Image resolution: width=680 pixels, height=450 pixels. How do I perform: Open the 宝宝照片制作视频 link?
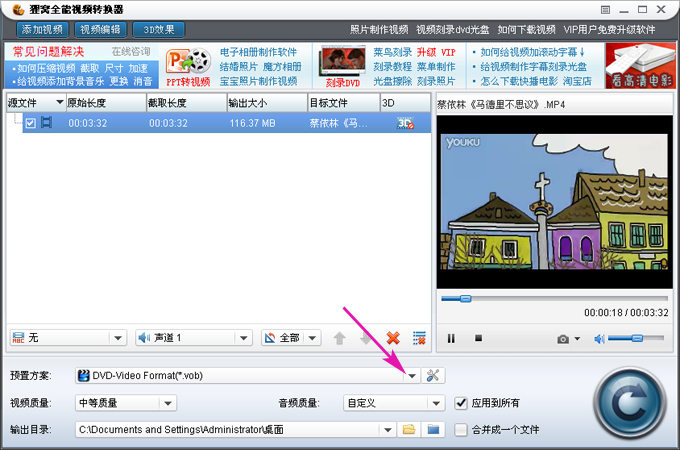coord(258,81)
